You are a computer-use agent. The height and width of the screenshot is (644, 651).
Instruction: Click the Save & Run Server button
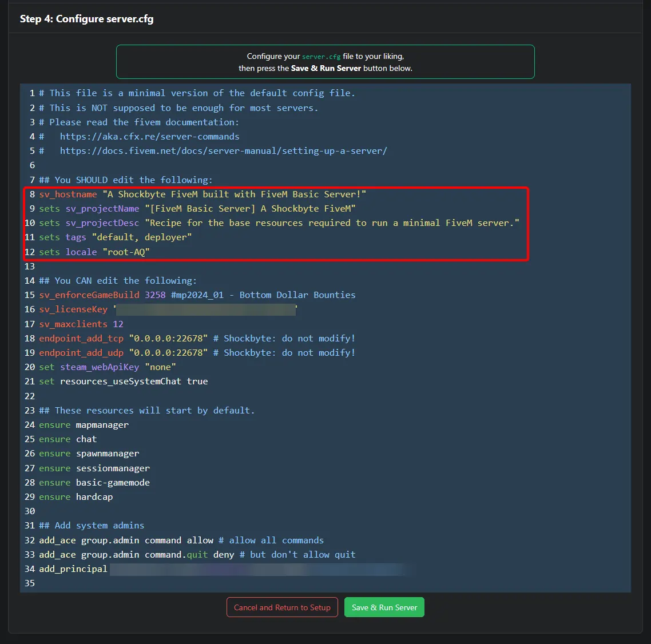(x=384, y=607)
